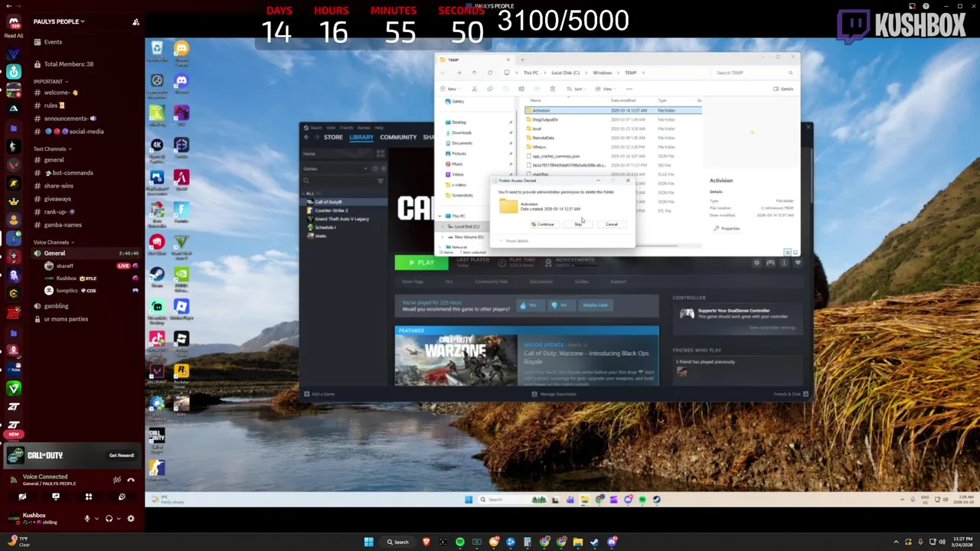Viewport: 980px width, 551px height.
Task: Open Events in Discord sidebar
Action: pos(53,42)
